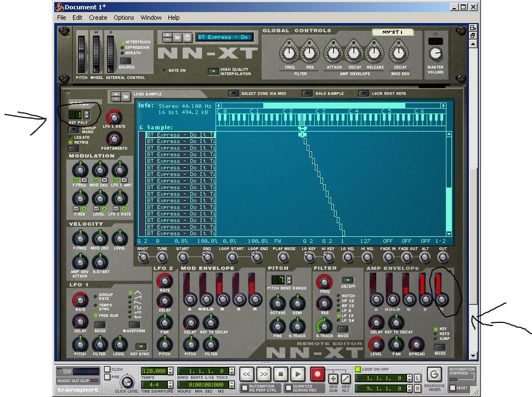Click the Key Poly spin arrows
The width and height of the screenshot is (532, 397).
87,115
